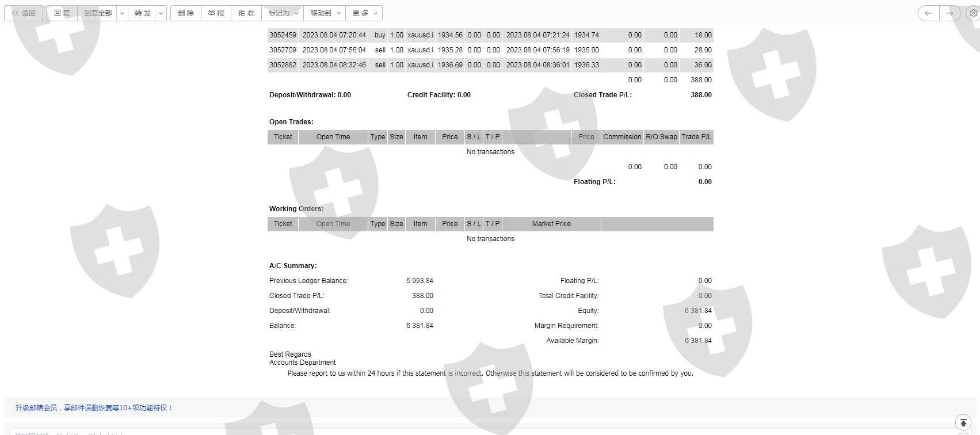This screenshot has height=435, width=980.
Task: Click the 升级邮箱会员 upgrade membership link
Action: coord(94,408)
